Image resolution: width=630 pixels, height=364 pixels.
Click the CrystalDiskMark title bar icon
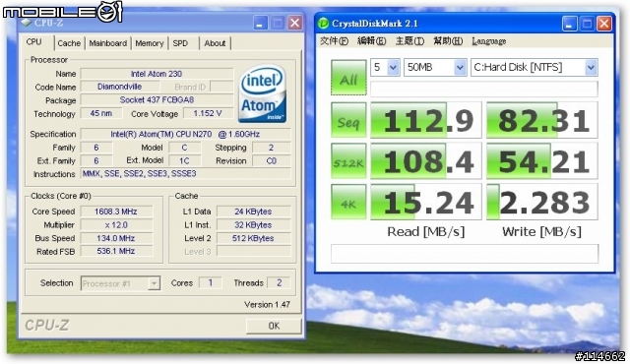point(323,24)
